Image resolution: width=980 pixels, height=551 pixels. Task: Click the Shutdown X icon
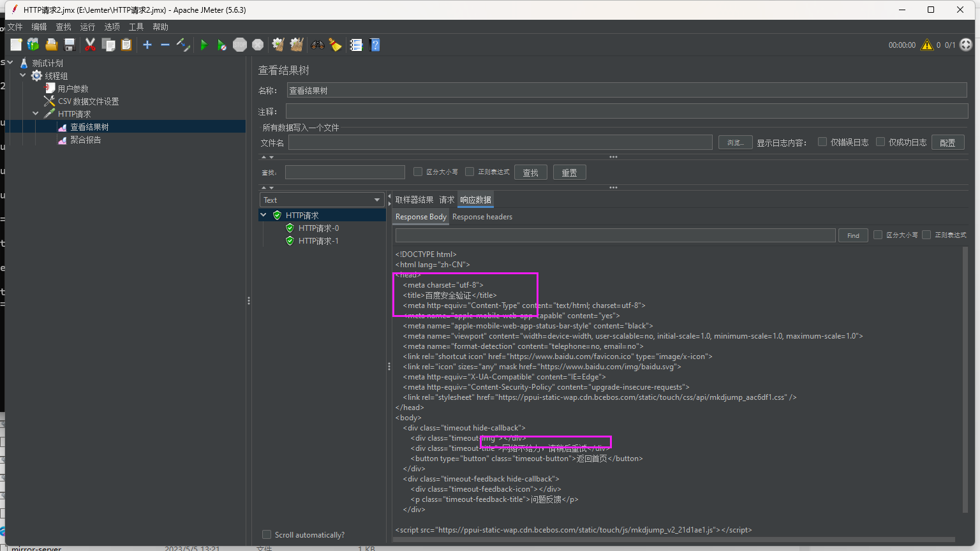[258, 45]
